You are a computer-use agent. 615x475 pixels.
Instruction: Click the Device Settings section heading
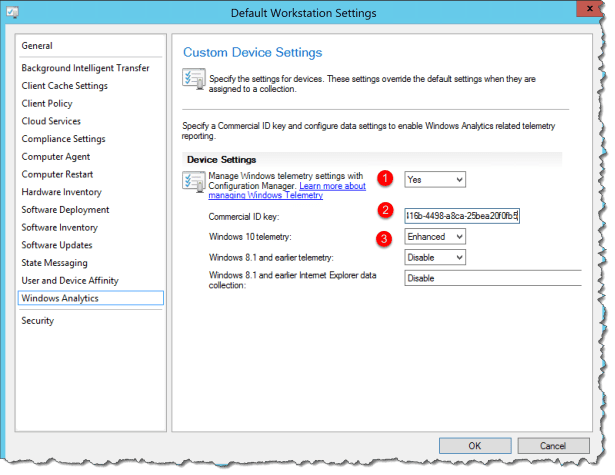click(x=222, y=160)
